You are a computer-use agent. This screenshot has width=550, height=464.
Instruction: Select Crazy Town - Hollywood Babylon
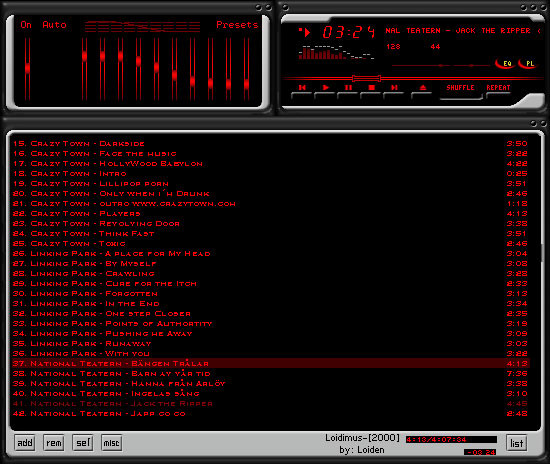click(270, 163)
